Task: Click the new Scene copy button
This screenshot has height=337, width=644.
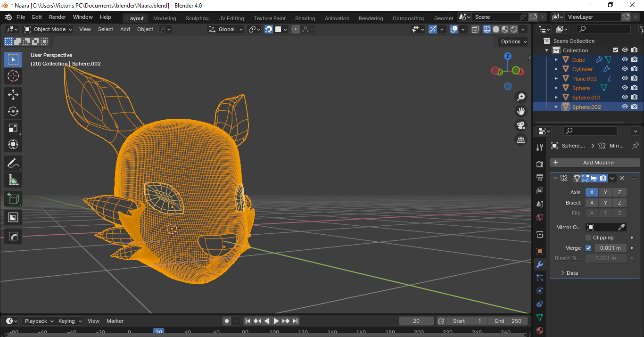Action: click(x=533, y=17)
